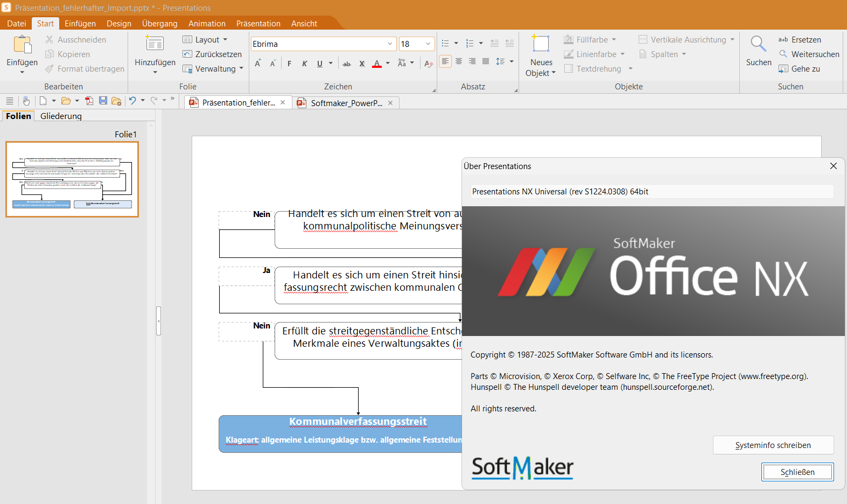Click the Ersetzen replace option
Screen dimensions: 847x504
[800, 40]
